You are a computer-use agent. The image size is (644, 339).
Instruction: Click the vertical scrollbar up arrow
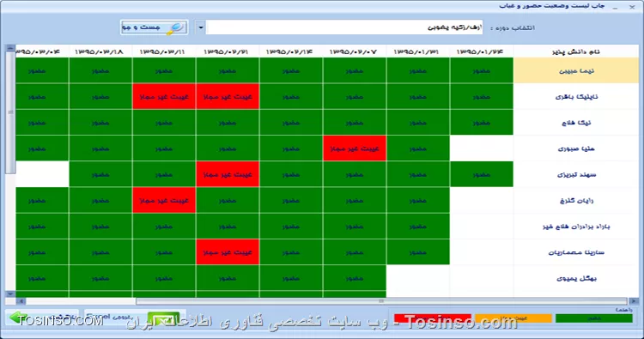10,48
